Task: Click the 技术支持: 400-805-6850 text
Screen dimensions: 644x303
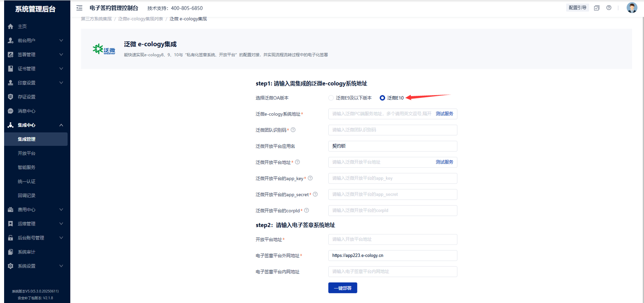Action: coord(175,8)
